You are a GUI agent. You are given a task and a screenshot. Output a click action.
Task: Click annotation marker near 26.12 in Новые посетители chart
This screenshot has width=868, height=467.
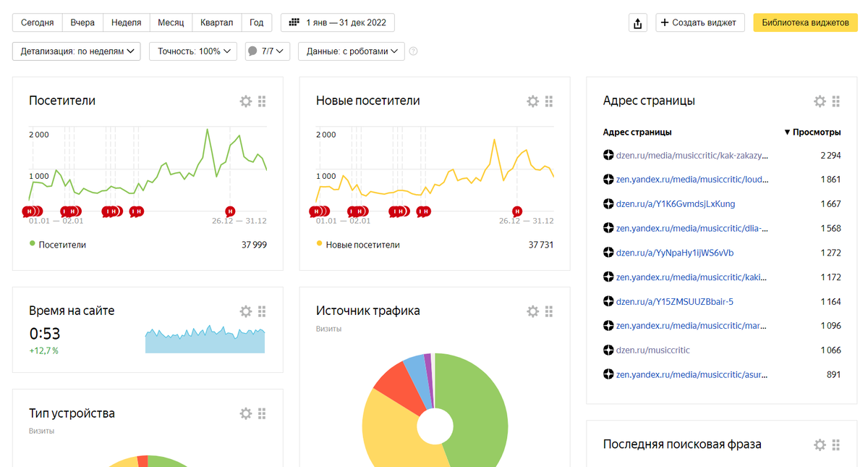pos(517,211)
